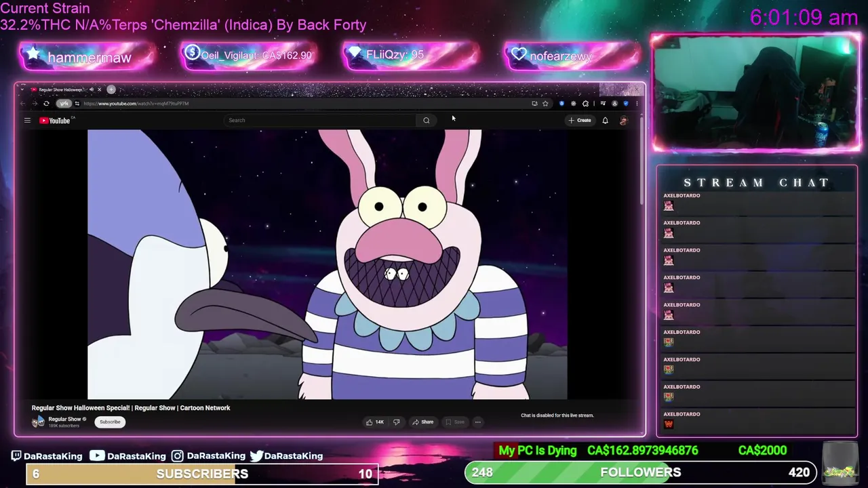This screenshot has height=488, width=868.
Task: Open a new browser tab
Action: tap(111, 89)
